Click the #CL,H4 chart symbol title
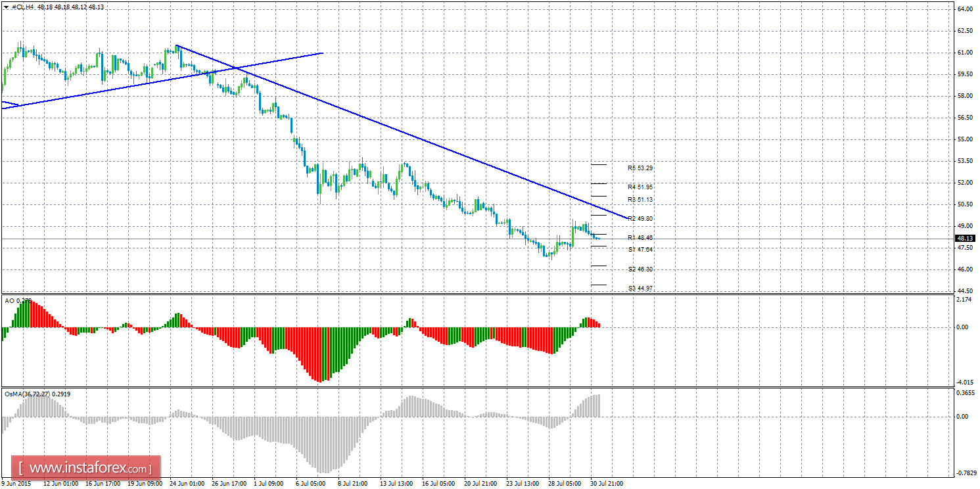 pyautogui.click(x=24, y=7)
